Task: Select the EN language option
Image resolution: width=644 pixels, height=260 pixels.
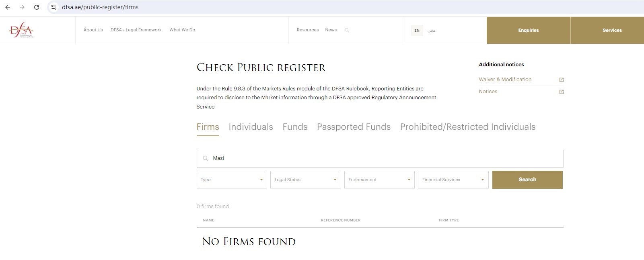Action: (417, 31)
